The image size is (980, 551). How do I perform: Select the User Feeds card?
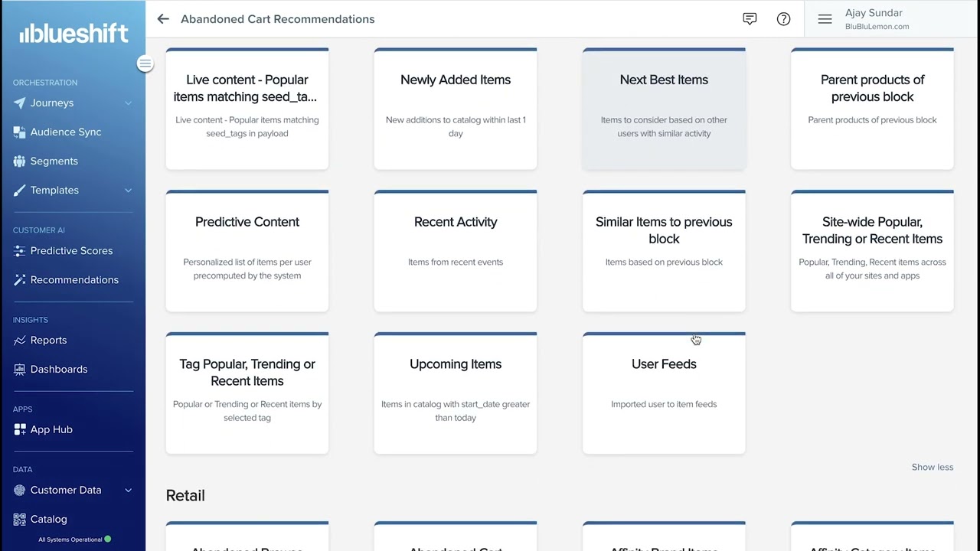(664, 393)
